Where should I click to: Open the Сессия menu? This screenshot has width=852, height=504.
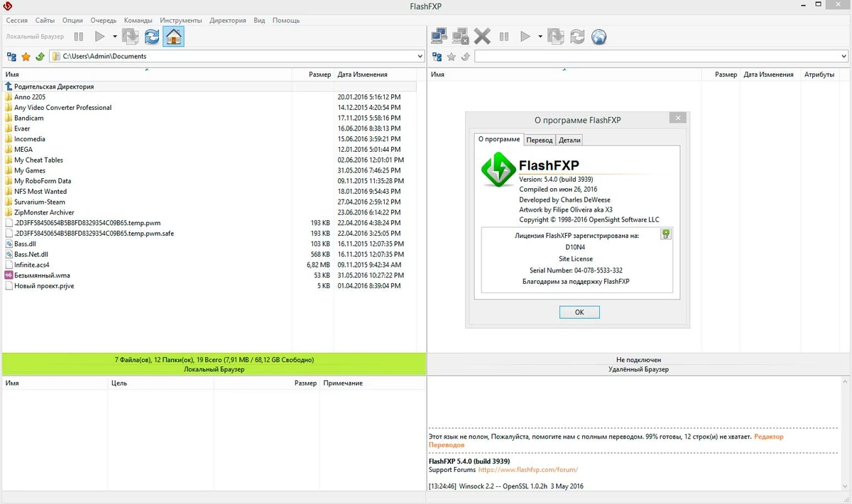pyautogui.click(x=17, y=20)
